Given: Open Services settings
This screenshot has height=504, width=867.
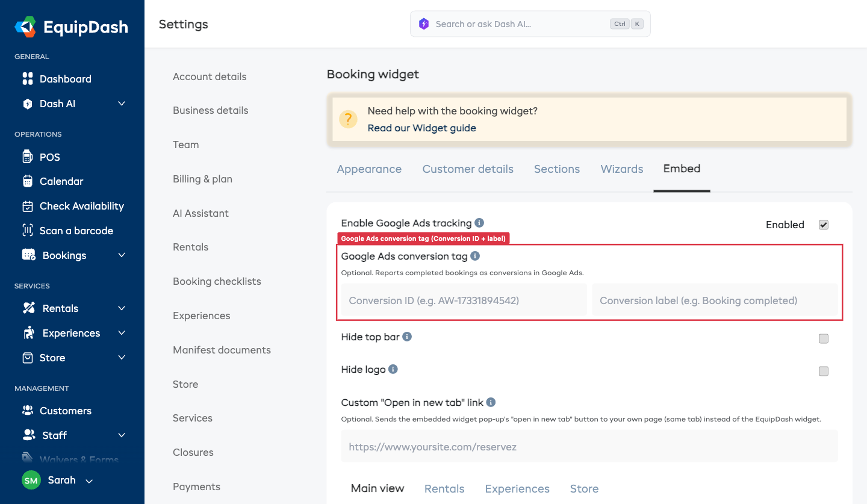Looking at the screenshot, I should coord(192,418).
